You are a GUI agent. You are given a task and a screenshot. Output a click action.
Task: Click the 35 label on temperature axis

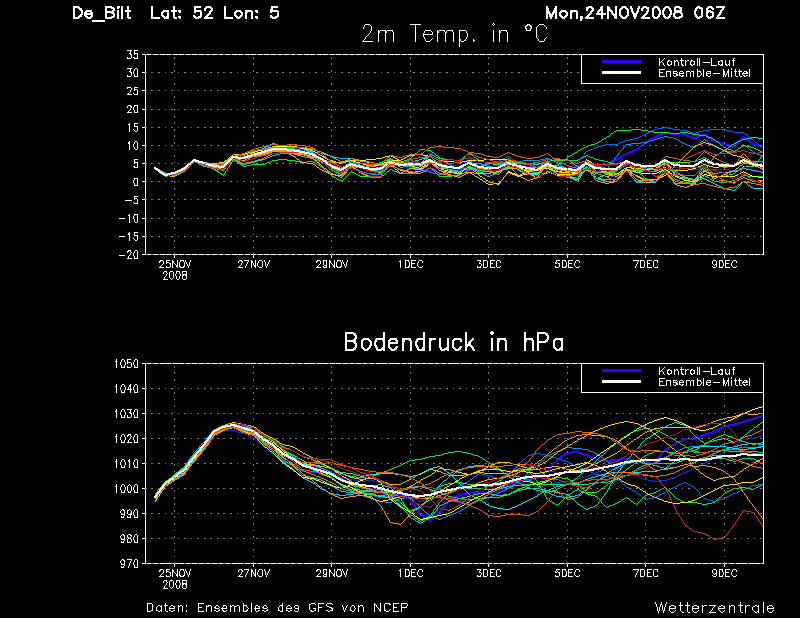tap(133, 55)
